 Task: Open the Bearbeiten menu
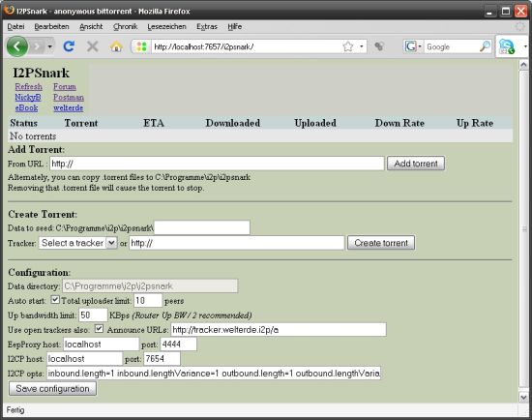click(x=51, y=26)
